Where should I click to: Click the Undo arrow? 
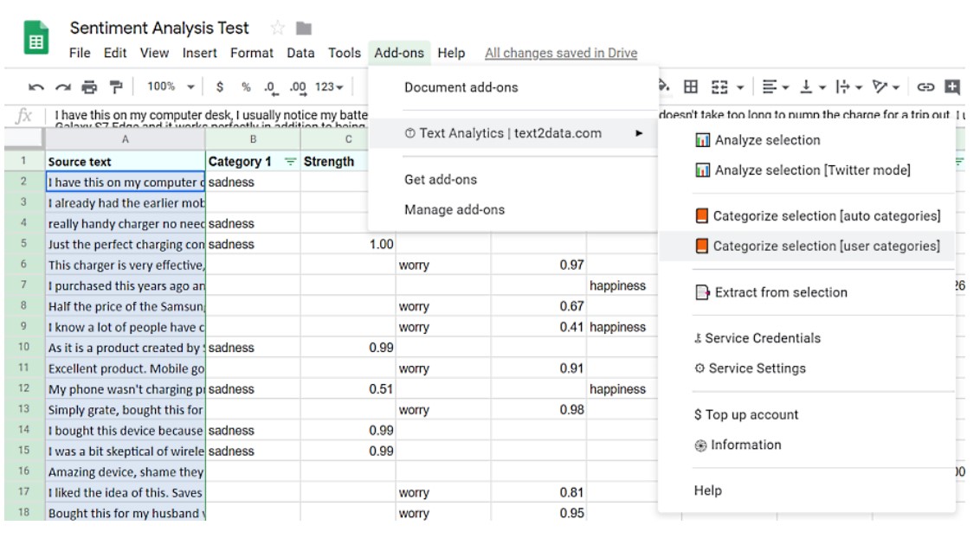click(36, 87)
